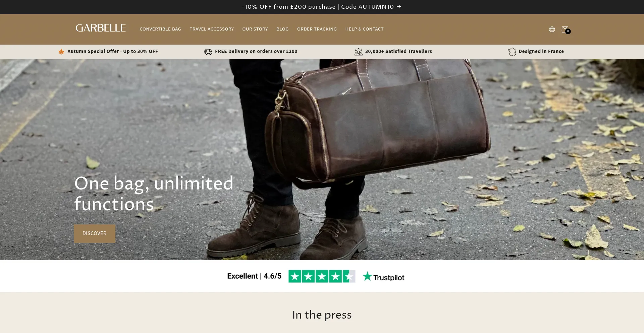Click the Discover button

(x=95, y=233)
